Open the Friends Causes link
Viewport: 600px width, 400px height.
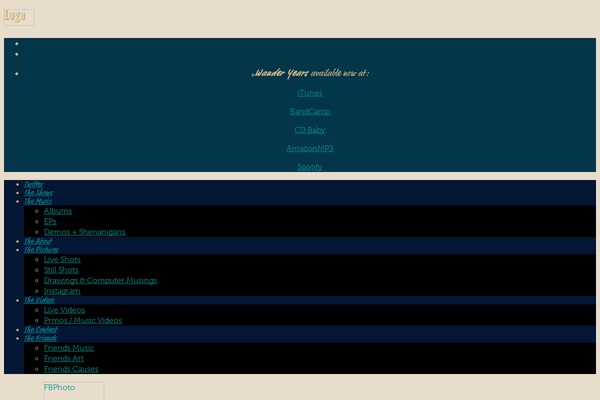pos(71,369)
